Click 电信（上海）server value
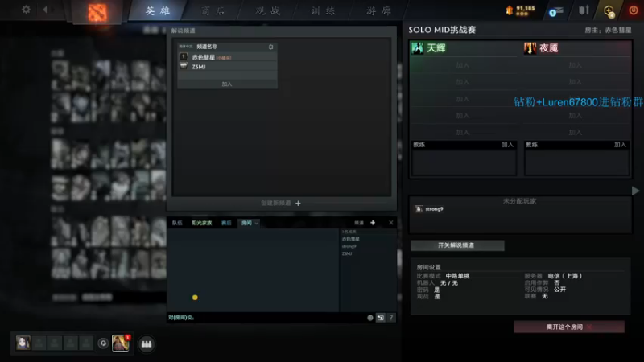The height and width of the screenshot is (362, 644). tap(565, 276)
